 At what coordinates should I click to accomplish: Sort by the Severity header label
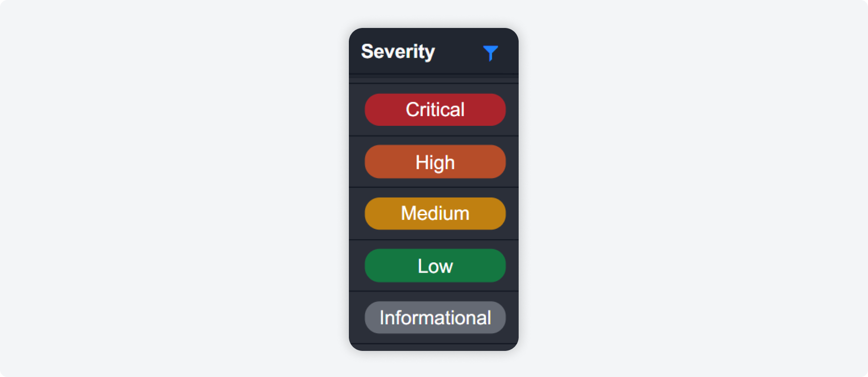point(398,51)
